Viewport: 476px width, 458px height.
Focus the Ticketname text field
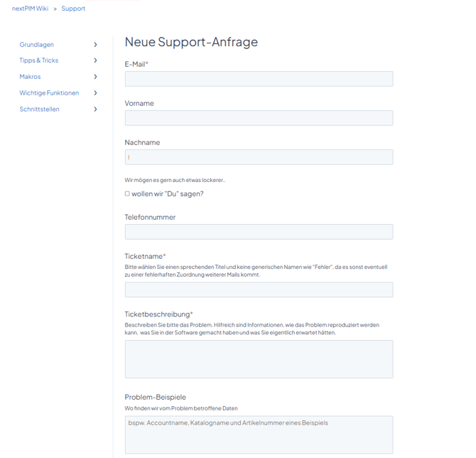(259, 289)
